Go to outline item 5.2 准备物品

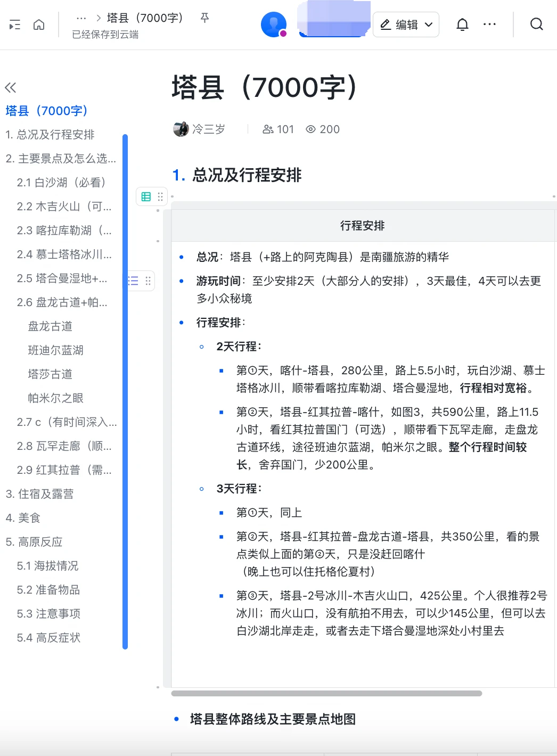coord(48,590)
